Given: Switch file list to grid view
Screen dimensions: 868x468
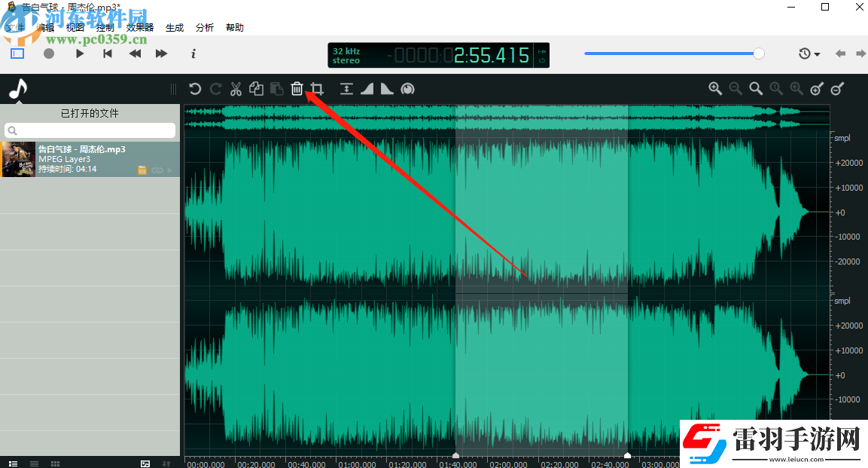Looking at the screenshot, I should coord(55,463).
